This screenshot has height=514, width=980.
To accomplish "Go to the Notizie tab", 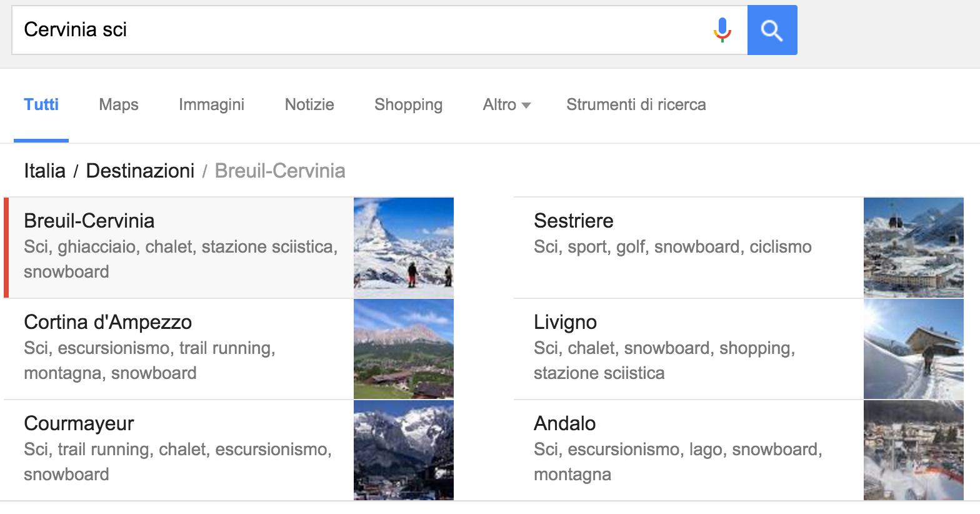I will click(x=309, y=104).
